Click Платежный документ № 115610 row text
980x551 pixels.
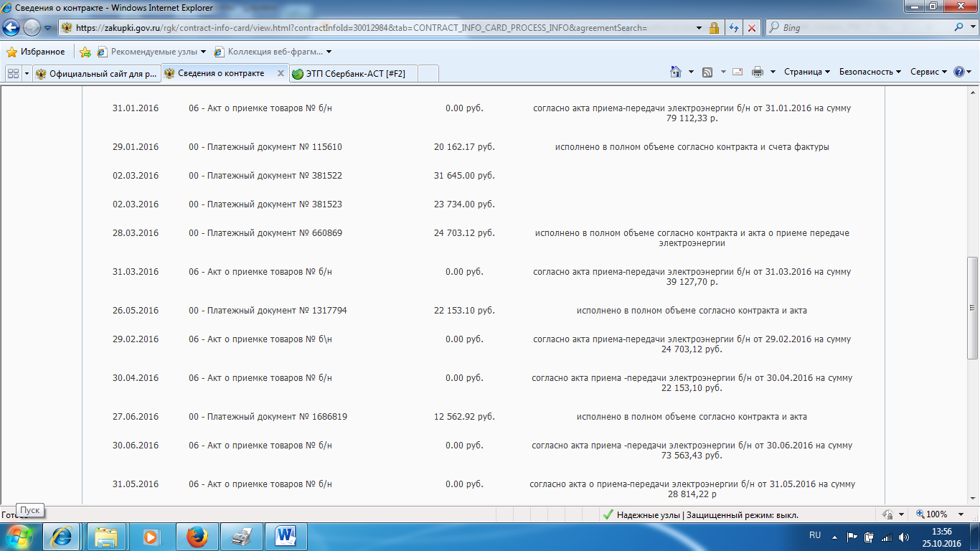pos(265,147)
